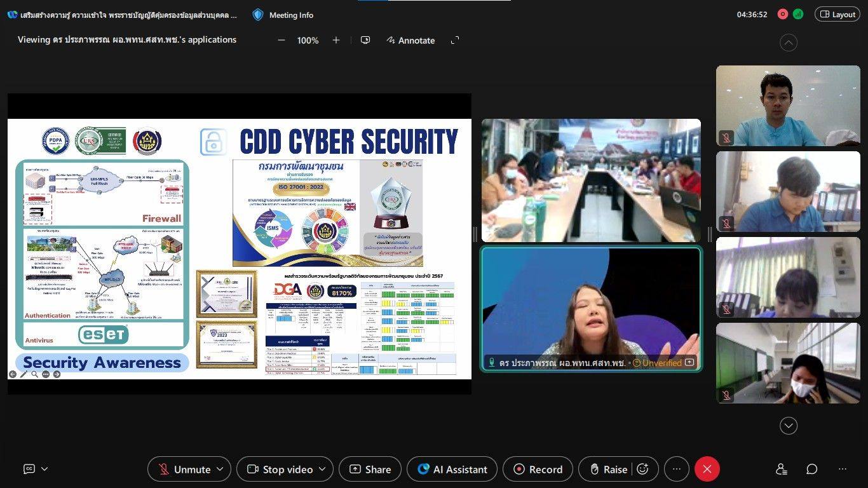Stop video camera

pos(280,469)
